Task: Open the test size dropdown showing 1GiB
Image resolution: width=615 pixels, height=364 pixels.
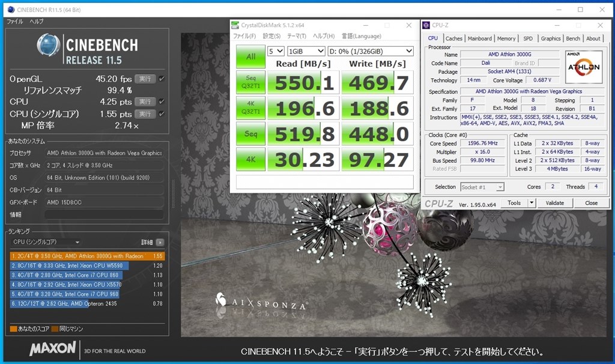Action: (x=306, y=52)
